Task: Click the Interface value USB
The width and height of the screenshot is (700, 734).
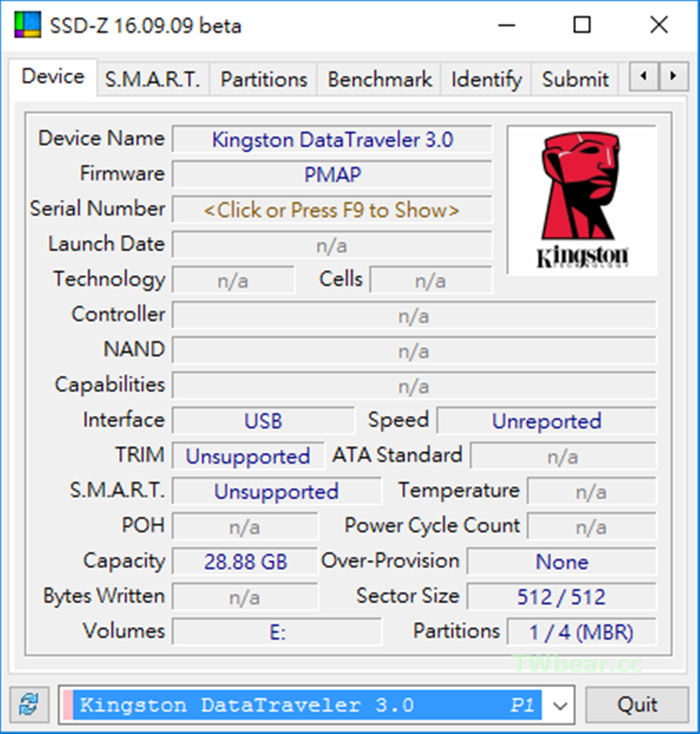Action: pos(263,421)
